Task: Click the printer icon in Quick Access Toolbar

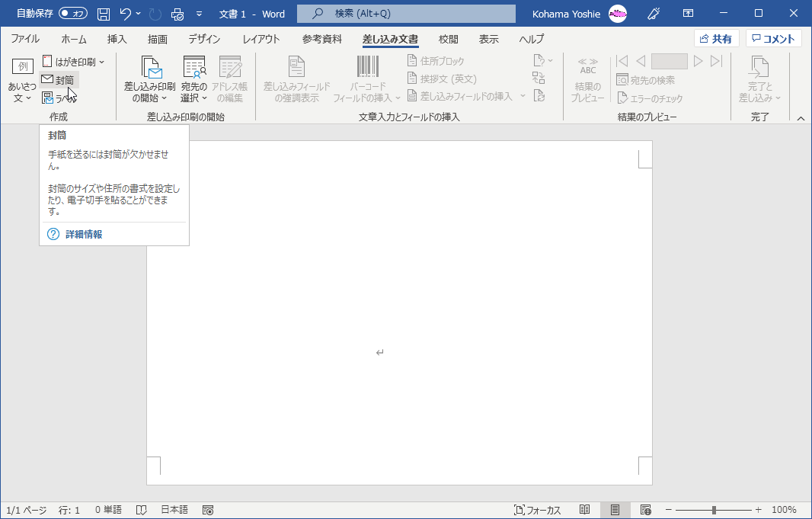Action: coord(177,14)
